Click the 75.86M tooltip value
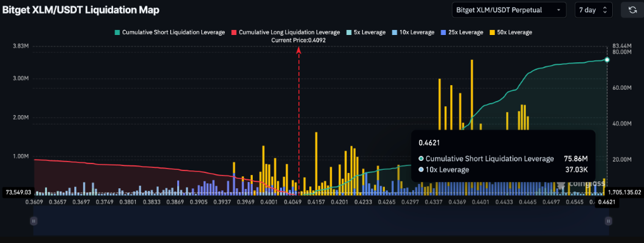The height and width of the screenshot is (243, 644). point(576,158)
